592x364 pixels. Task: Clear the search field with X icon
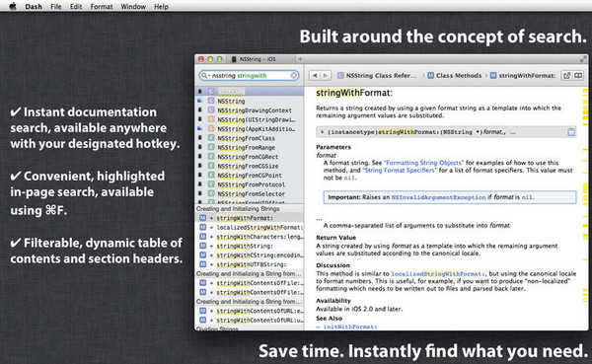pyautogui.click(x=294, y=76)
